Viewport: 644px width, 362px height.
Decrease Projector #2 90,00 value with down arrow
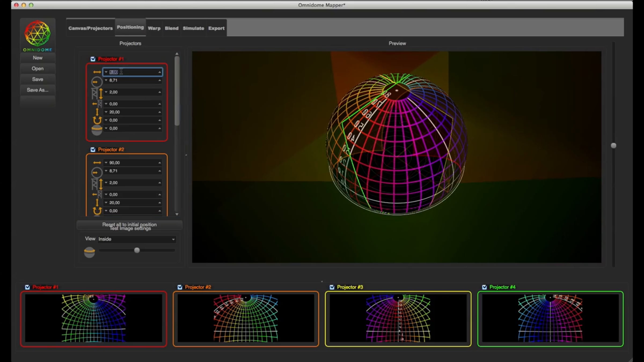106,163
